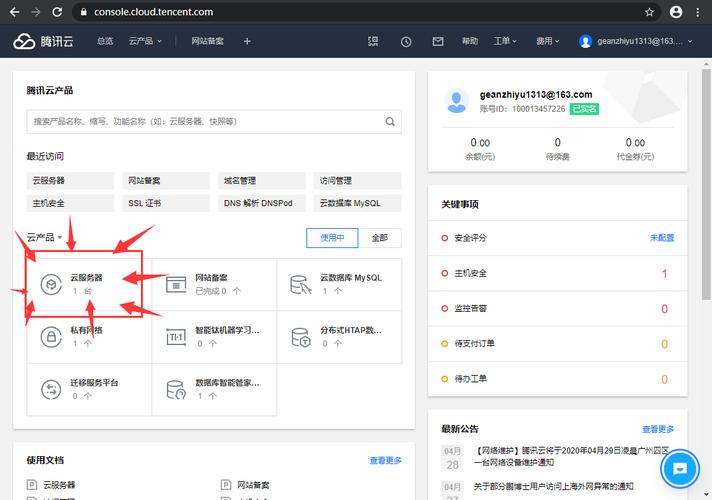
Task: Click 查看更多 in 最新公告
Action: tap(658, 429)
